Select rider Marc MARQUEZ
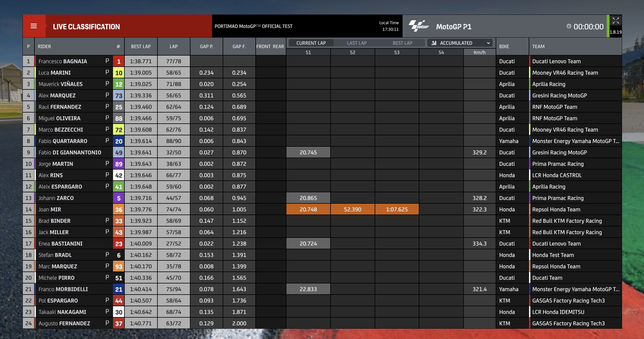The height and width of the screenshot is (339, 644). click(x=58, y=266)
